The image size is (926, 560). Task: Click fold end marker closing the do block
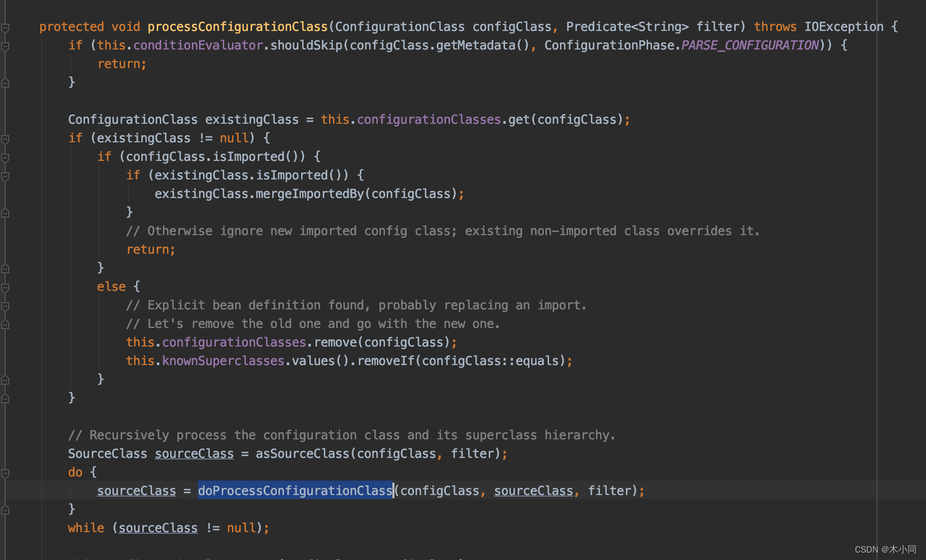click(5, 509)
